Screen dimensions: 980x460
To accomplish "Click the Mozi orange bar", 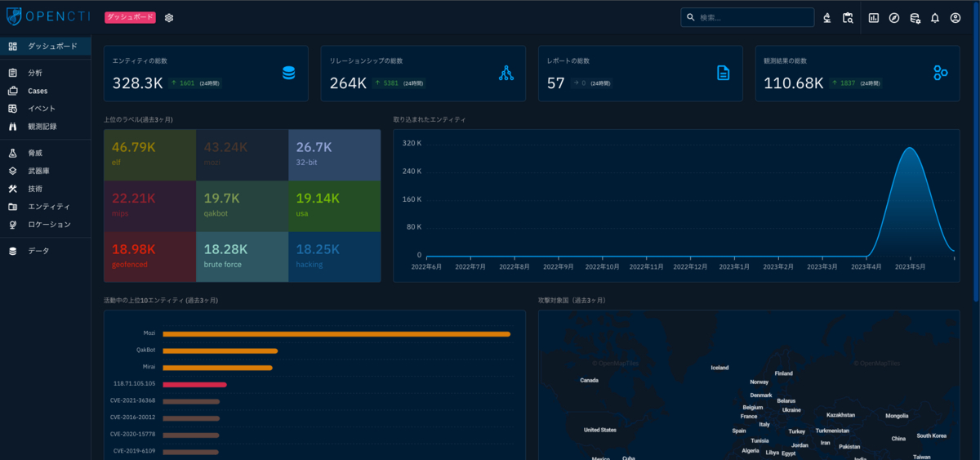I will click(336, 333).
